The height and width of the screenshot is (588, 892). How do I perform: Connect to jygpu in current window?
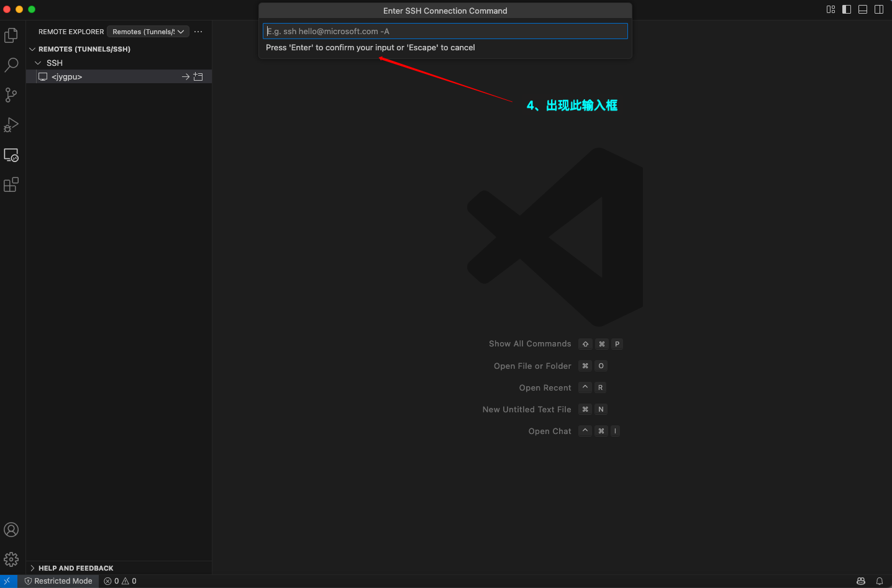(x=186, y=77)
